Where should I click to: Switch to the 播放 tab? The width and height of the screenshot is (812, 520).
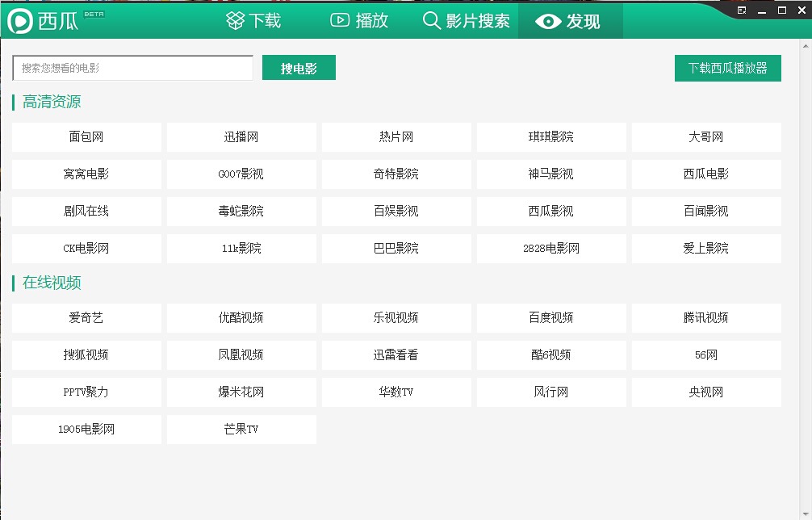pyautogui.click(x=359, y=21)
